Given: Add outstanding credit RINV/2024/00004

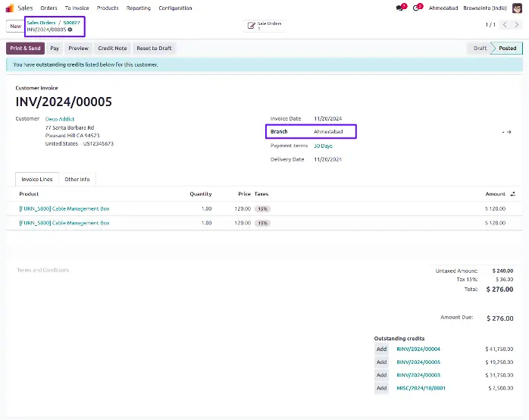Looking at the screenshot, I should coord(382,349).
